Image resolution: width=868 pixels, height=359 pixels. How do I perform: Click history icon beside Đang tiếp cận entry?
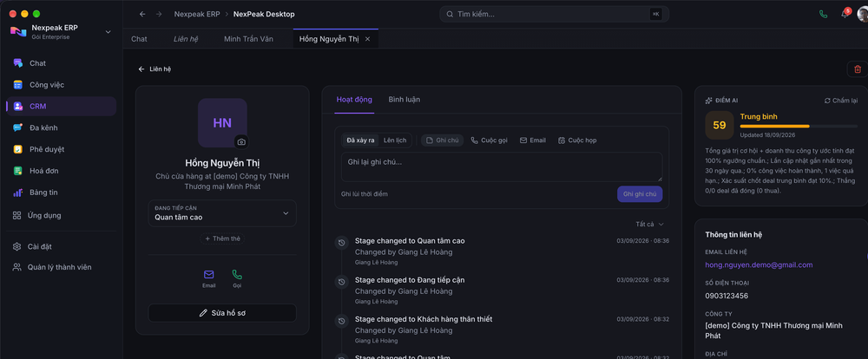tap(341, 282)
